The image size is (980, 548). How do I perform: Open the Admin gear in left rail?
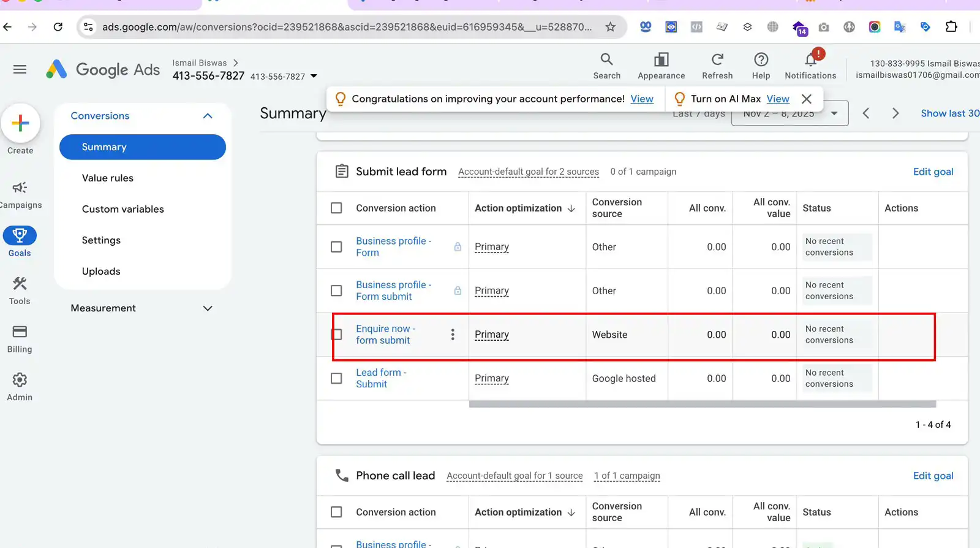point(20,387)
